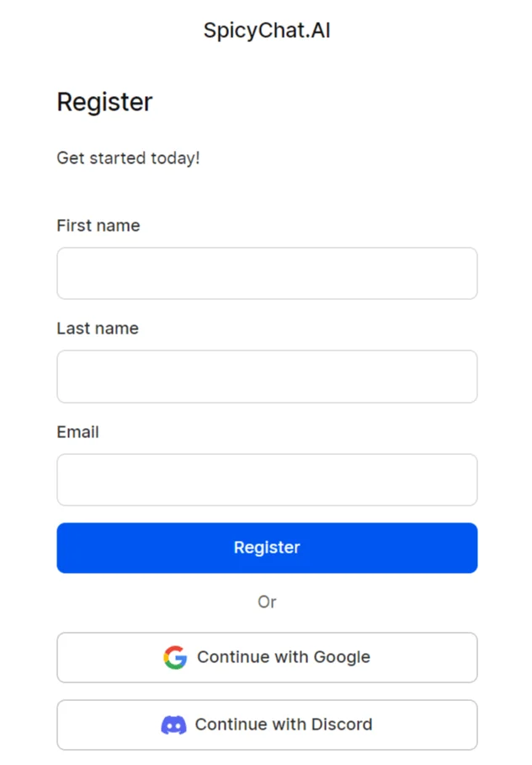The width and height of the screenshot is (532, 765).
Task: Select the First name label
Action: (x=98, y=225)
